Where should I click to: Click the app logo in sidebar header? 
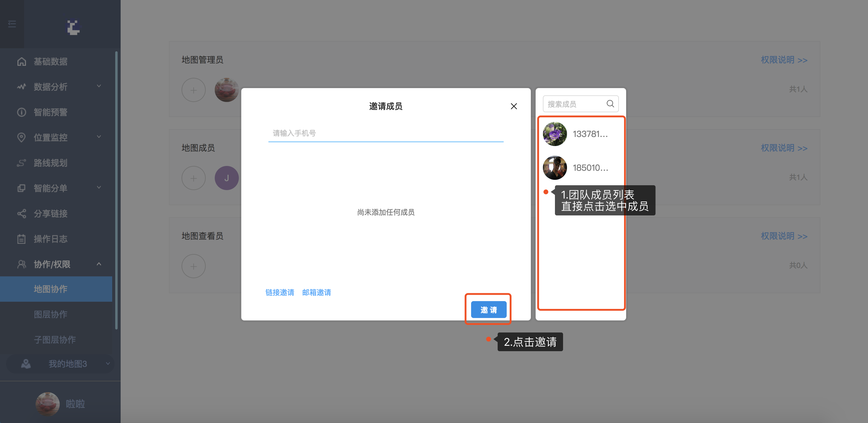tap(73, 27)
